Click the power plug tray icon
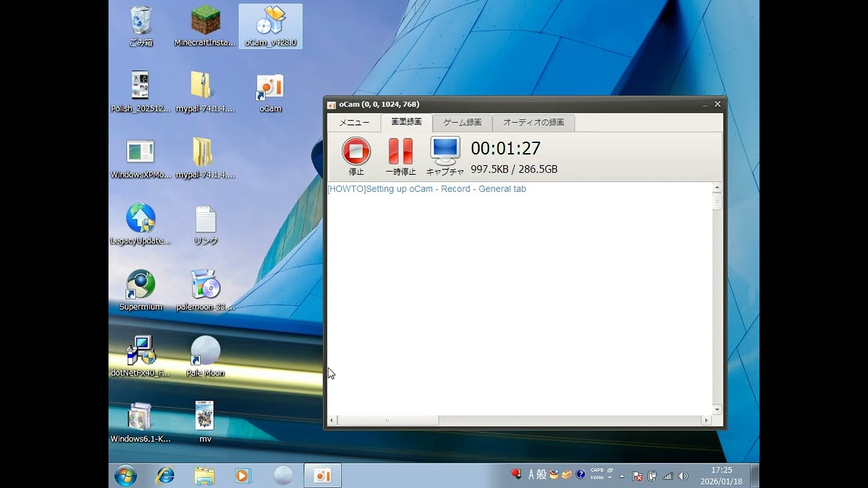This screenshot has height=488, width=868. click(x=652, y=476)
